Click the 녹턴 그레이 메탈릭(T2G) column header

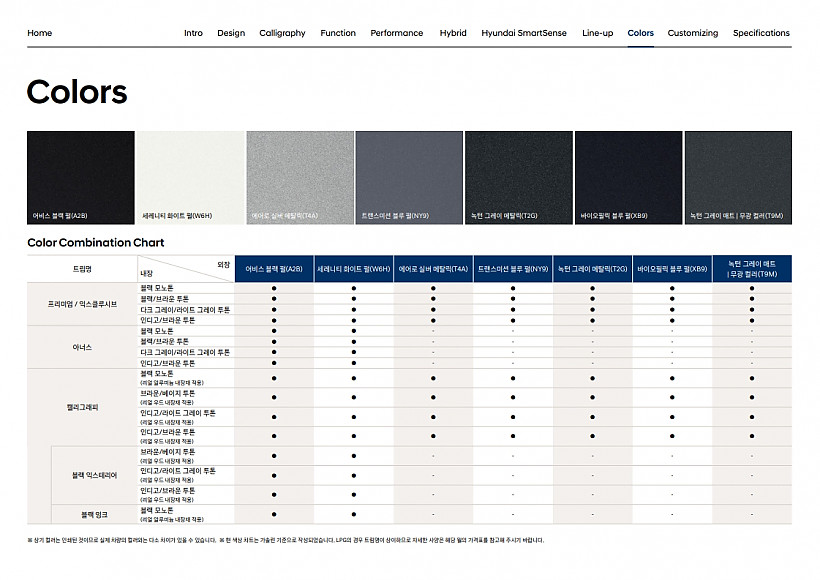(593, 269)
